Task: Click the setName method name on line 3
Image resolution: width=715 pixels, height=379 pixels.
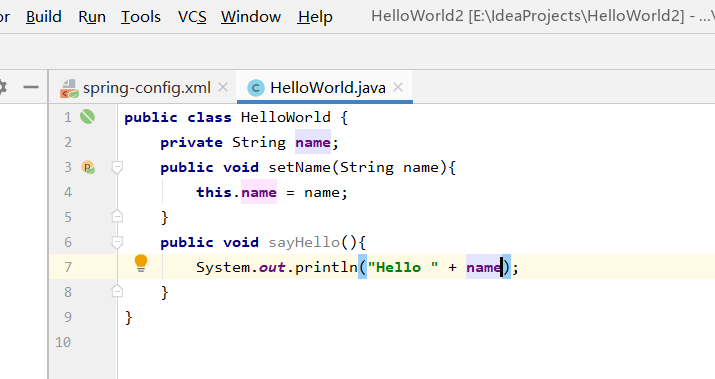Action: tap(299, 167)
